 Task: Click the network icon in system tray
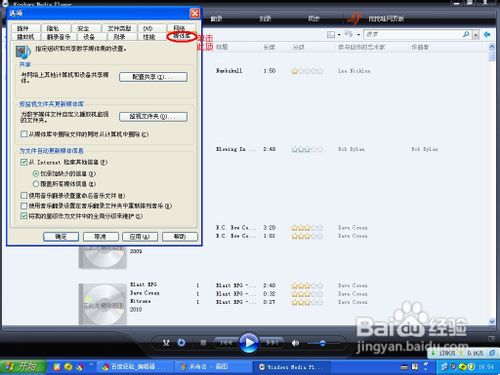coord(444,367)
